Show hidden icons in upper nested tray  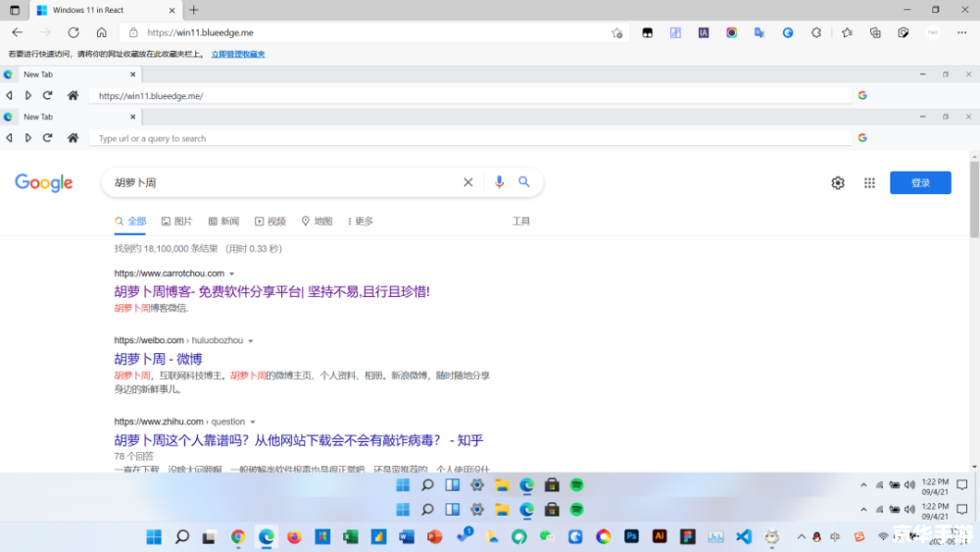[x=863, y=485]
